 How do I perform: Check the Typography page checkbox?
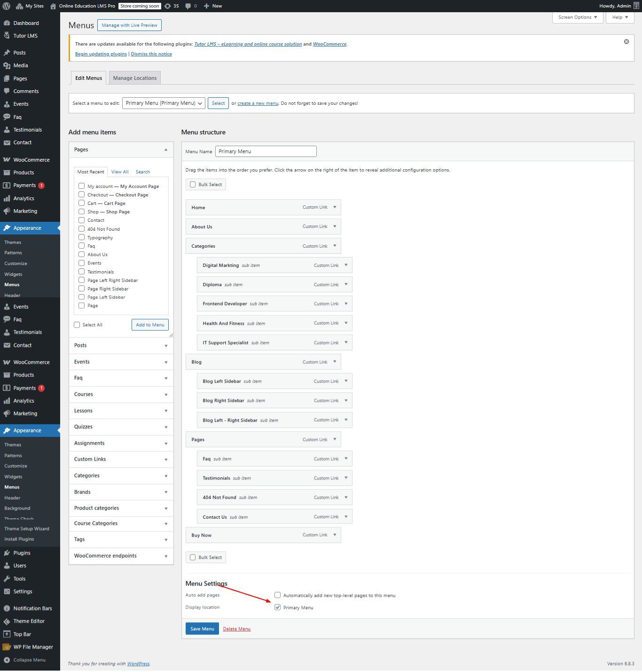[82, 237]
